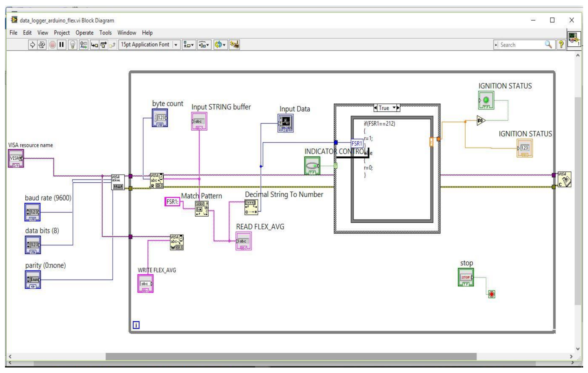Click the stop button terminal

click(x=465, y=277)
